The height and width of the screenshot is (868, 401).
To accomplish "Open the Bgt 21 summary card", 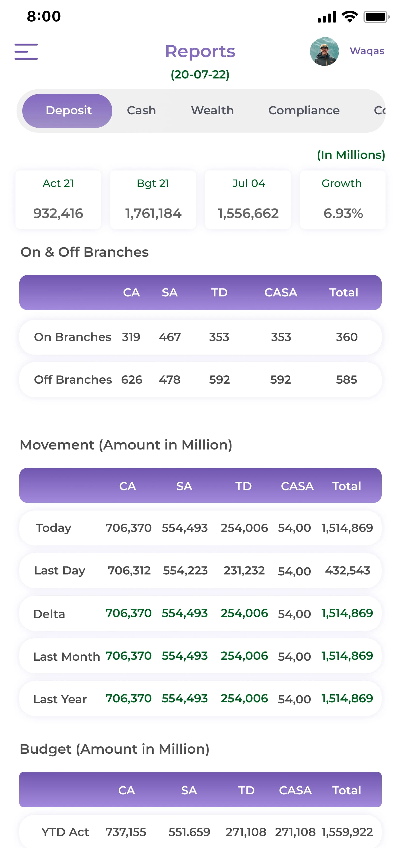I will [x=153, y=200].
